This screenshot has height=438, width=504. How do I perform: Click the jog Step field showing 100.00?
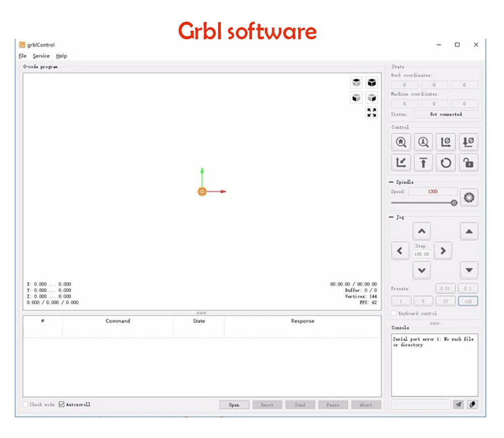421,254
